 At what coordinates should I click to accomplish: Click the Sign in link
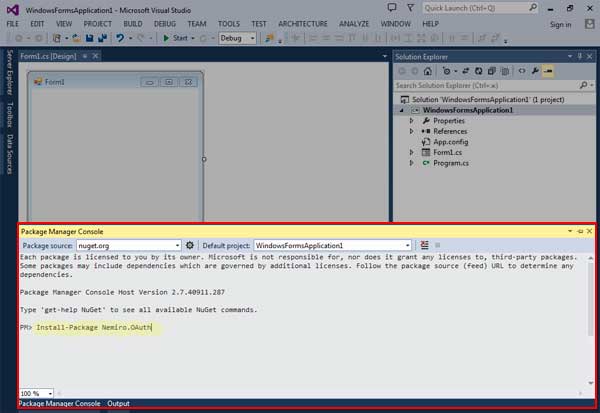(x=561, y=24)
